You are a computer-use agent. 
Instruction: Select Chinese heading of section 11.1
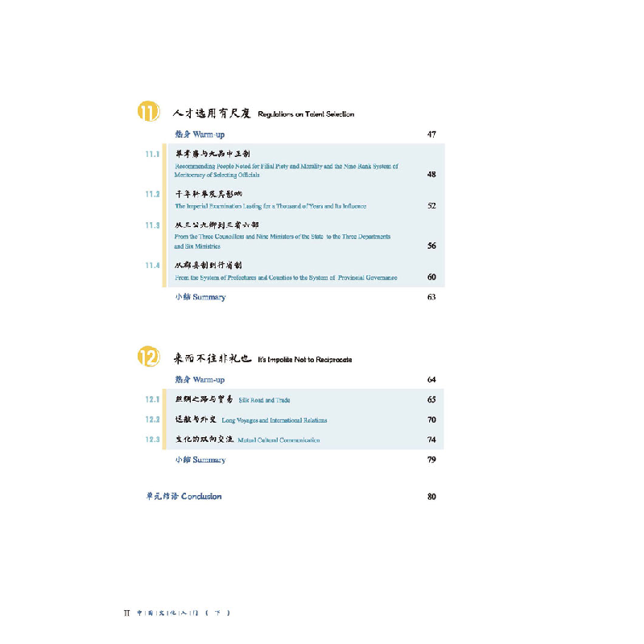(x=213, y=154)
